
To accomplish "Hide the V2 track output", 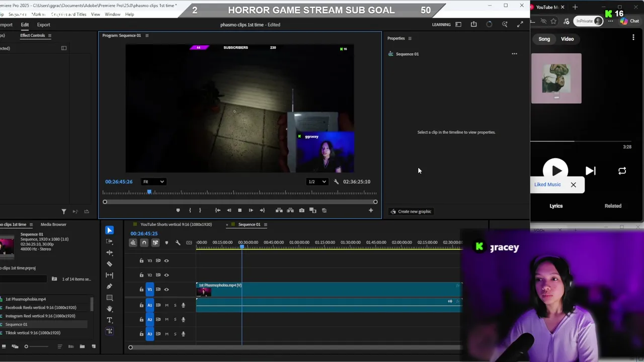I will (167, 275).
